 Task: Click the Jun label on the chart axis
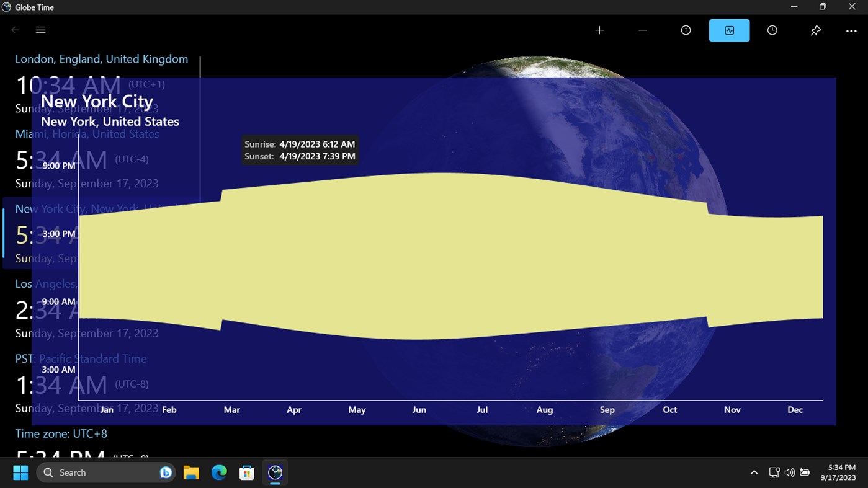419,410
